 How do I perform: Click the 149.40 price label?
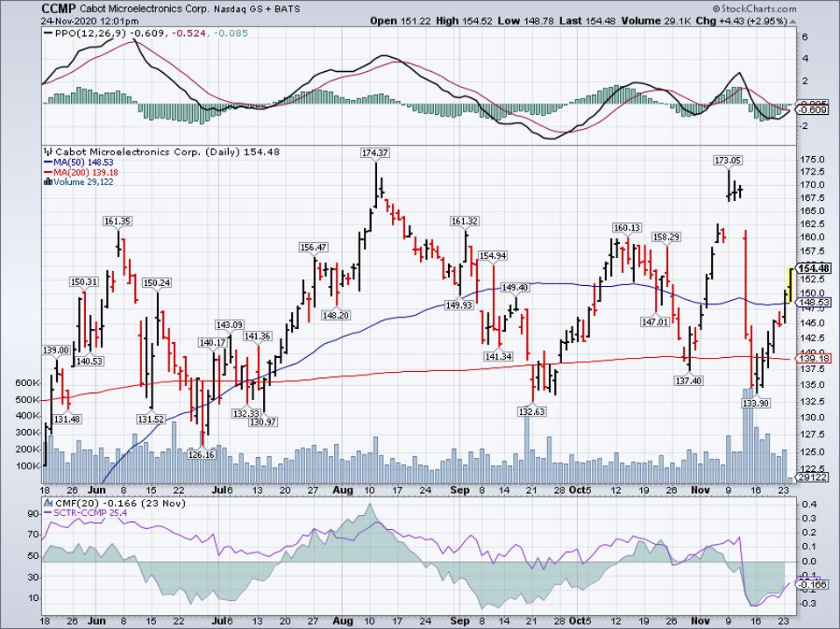tap(515, 288)
